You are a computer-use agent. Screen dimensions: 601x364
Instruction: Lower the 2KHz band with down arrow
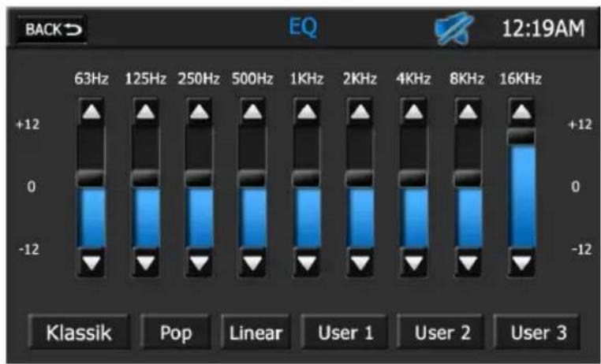click(360, 262)
